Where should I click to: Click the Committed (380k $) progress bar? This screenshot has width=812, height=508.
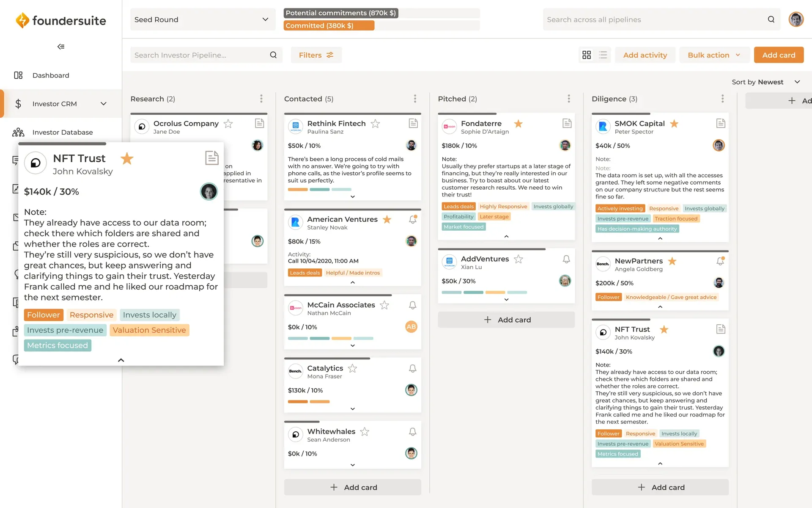click(329, 25)
